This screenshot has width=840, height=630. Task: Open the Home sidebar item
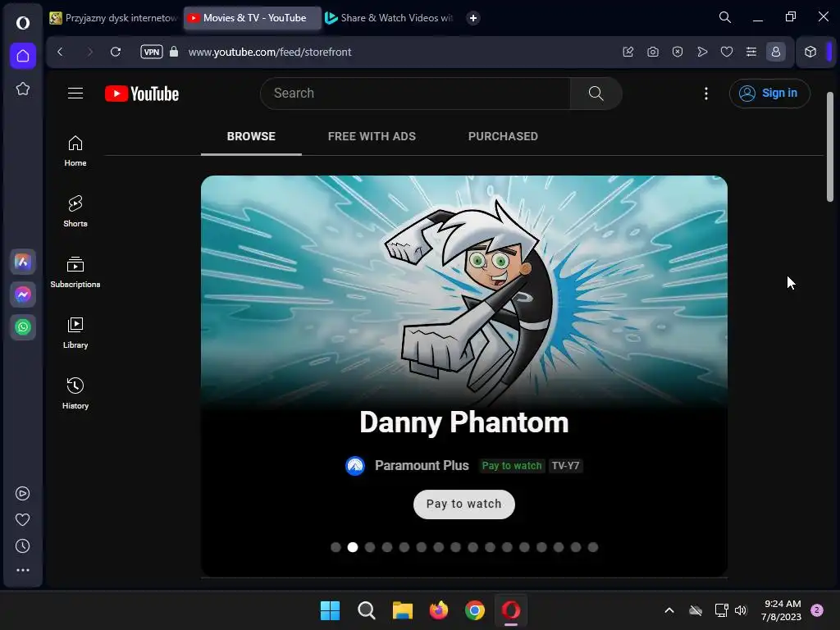tap(75, 151)
